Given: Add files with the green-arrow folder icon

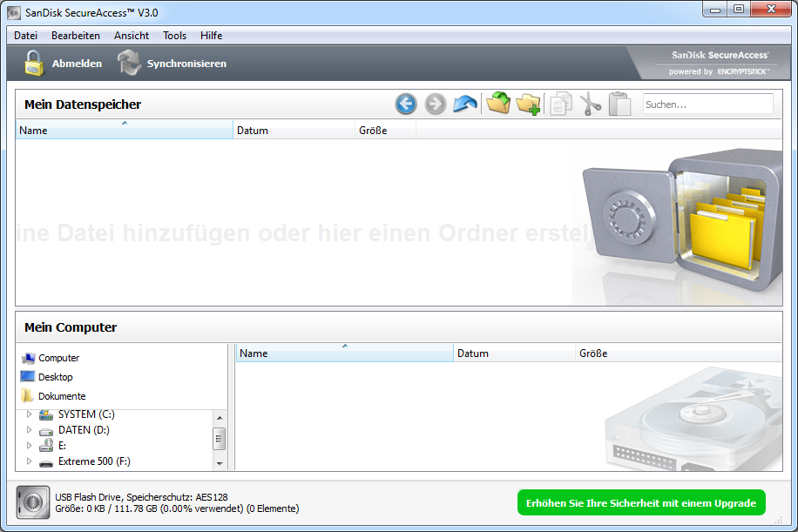Looking at the screenshot, I should [x=498, y=104].
